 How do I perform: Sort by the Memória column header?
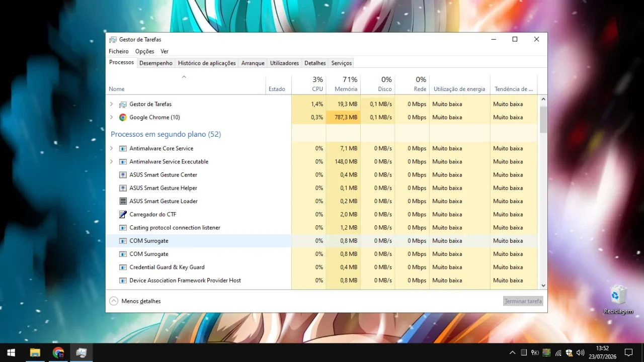click(343, 84)
